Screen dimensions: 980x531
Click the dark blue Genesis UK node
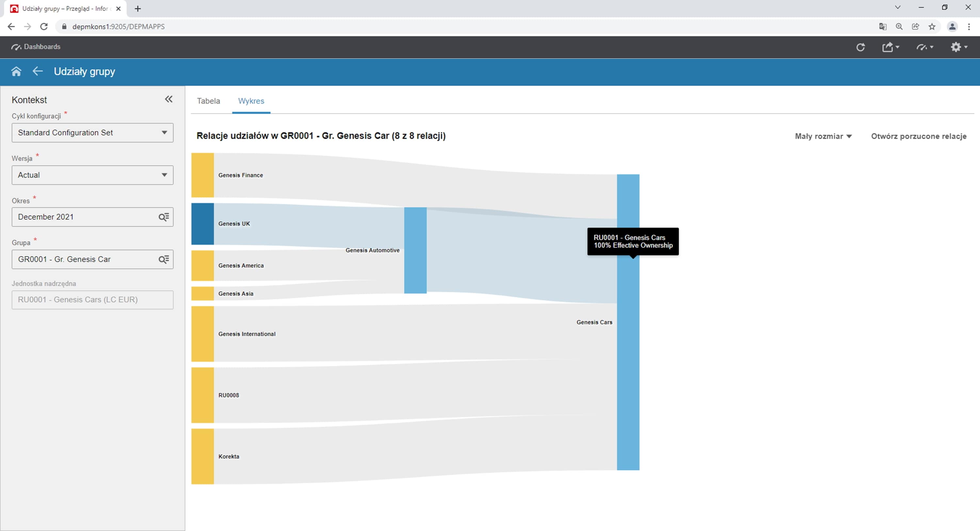[203, 224]
